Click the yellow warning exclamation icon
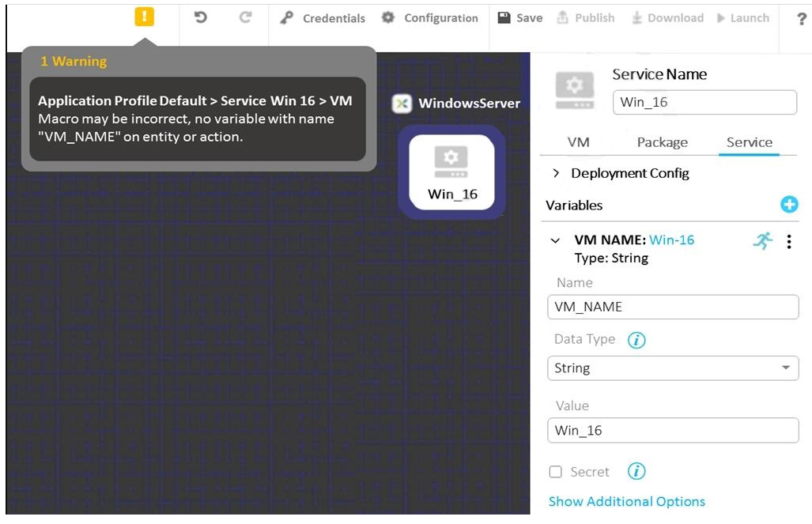812x524 pixels. coord(144,17)
